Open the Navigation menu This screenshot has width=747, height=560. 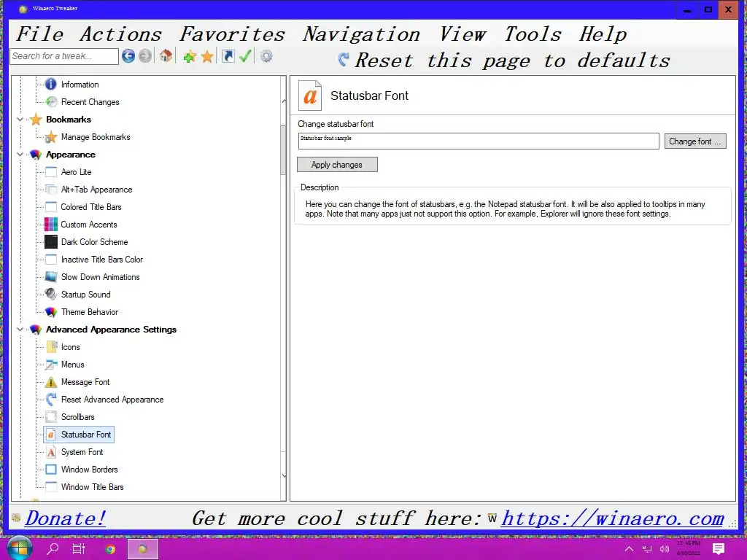(x=362, y=34)
